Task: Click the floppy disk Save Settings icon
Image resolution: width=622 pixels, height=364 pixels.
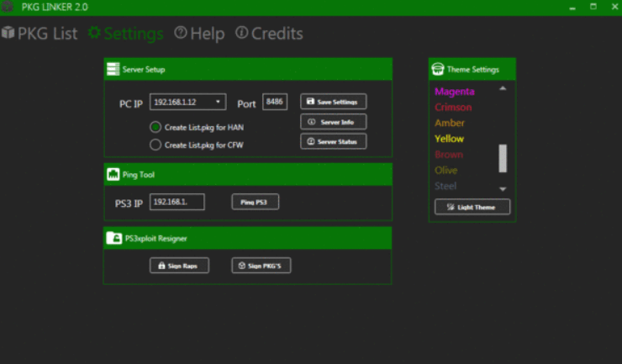Action: pos(310,102)
